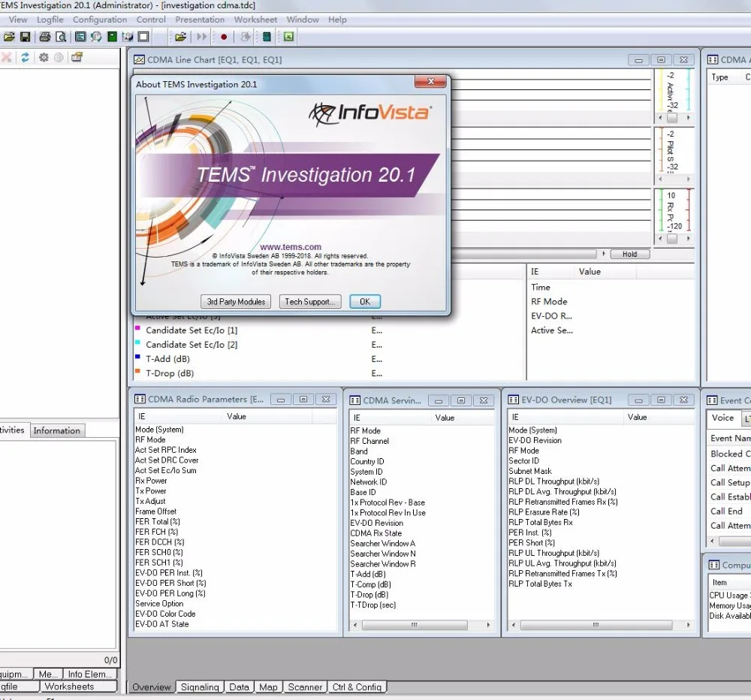Switch to the Ctrl & Config tab
The image size is (751, 700).
[x=357, y=687]
